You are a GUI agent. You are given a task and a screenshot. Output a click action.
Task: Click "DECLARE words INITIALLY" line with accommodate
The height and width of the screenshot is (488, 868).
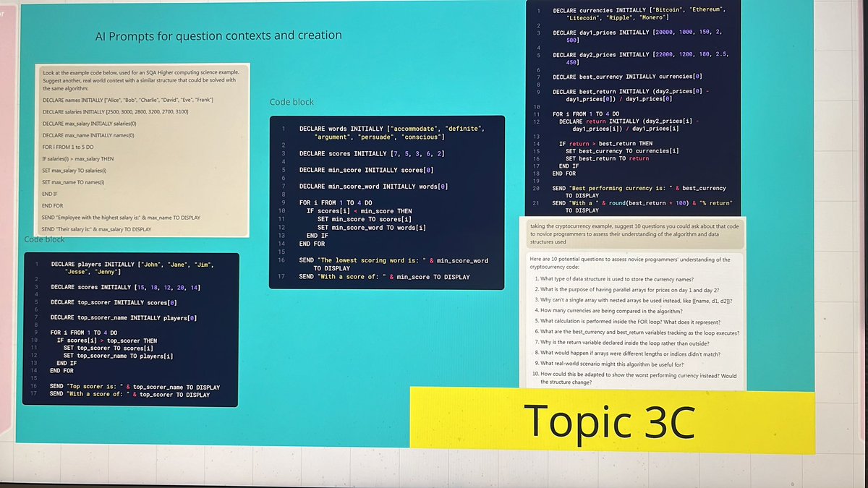tap(391, 132)
